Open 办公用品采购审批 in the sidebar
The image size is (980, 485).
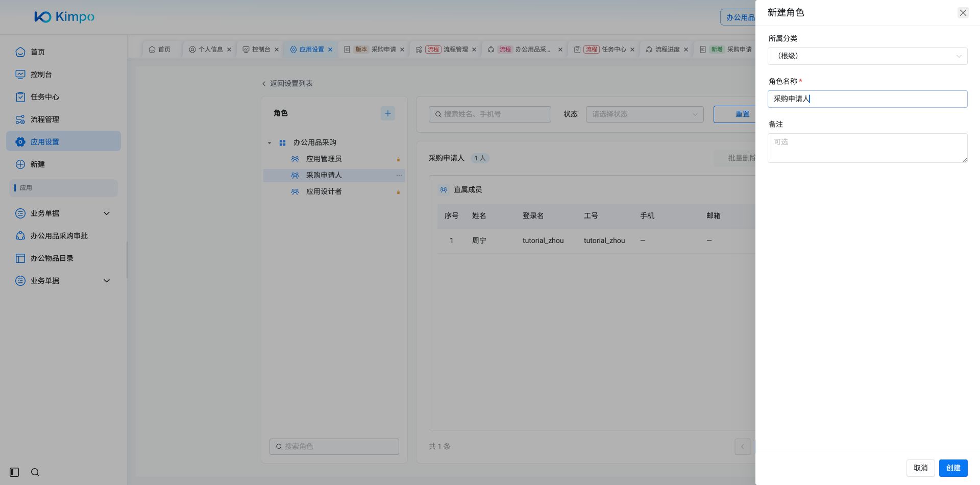[63, 236]
